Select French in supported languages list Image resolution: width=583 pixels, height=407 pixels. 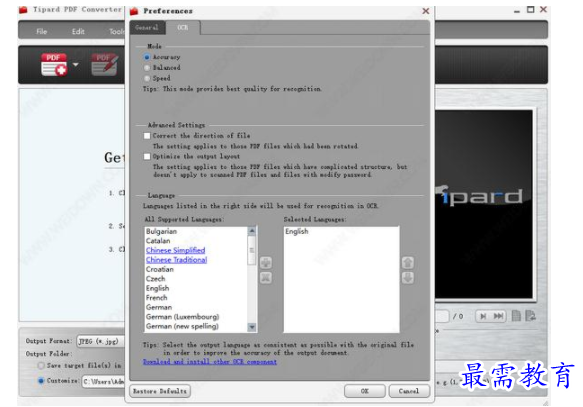click(157, 298)
